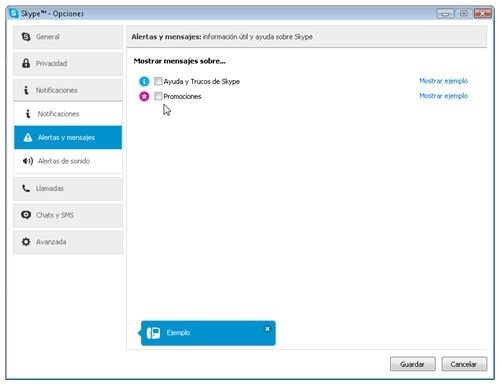Minimize the Skype Opciones window
This screenshot has width=500, height=385.
point(445,14)
